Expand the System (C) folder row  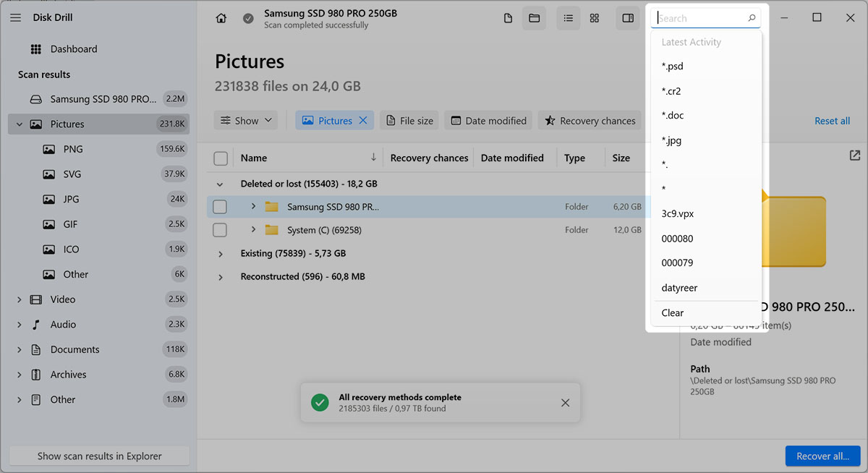click(x=253, y=229)
